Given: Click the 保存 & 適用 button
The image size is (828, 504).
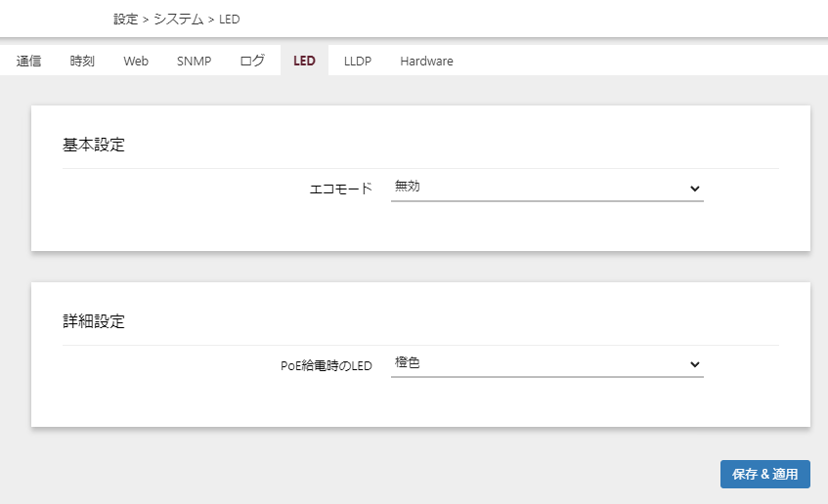Looking at the screenshot, I should point(765,474).
